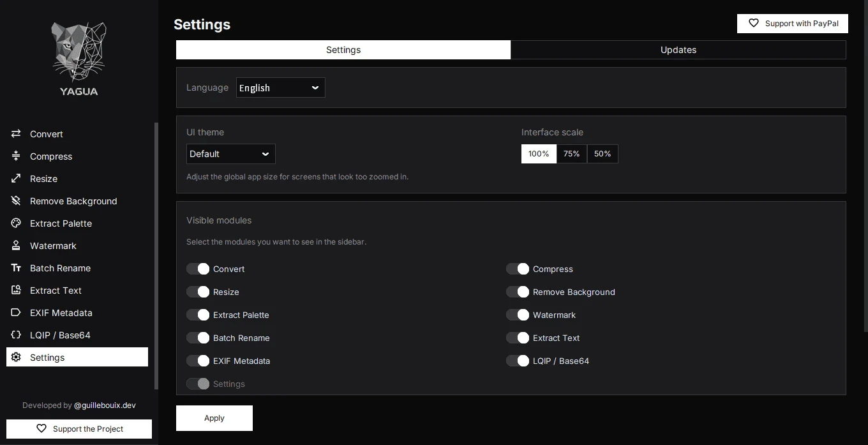Set interface scale to 50%
Viewport: 868px width, 445px height.
click(x=602, y=154)
